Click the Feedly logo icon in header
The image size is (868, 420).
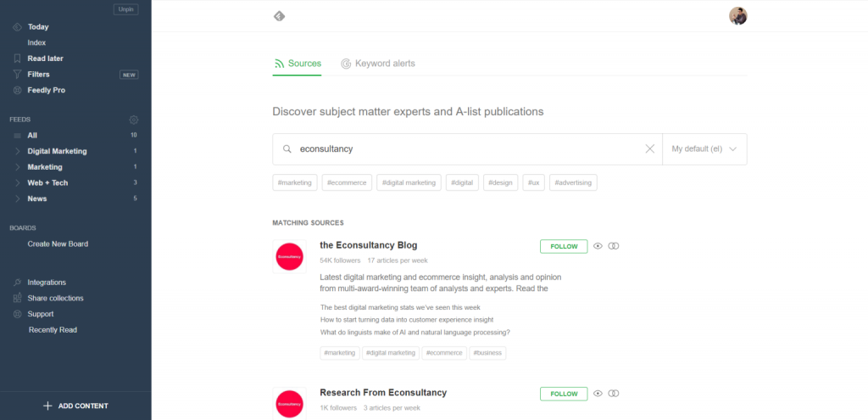(x=279, y=16)
